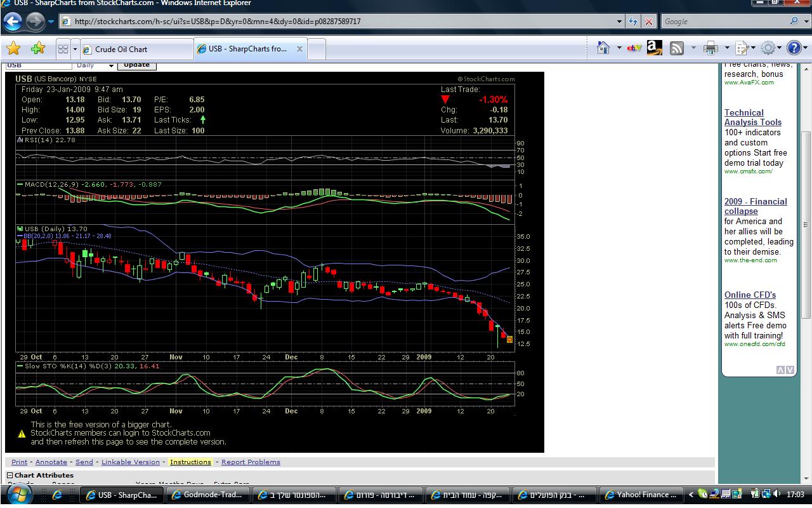Expand the address bar URL history dropdown
The height and width of the screenshot is (508, 812).
coord(620,22)
